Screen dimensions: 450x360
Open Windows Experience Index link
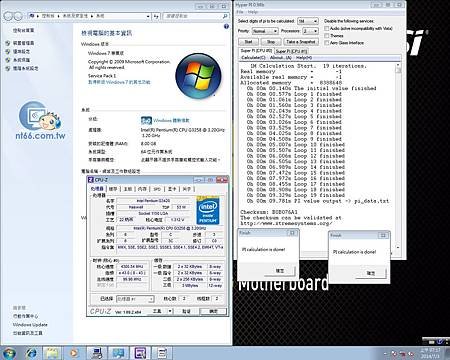click(x=171, y=120)
